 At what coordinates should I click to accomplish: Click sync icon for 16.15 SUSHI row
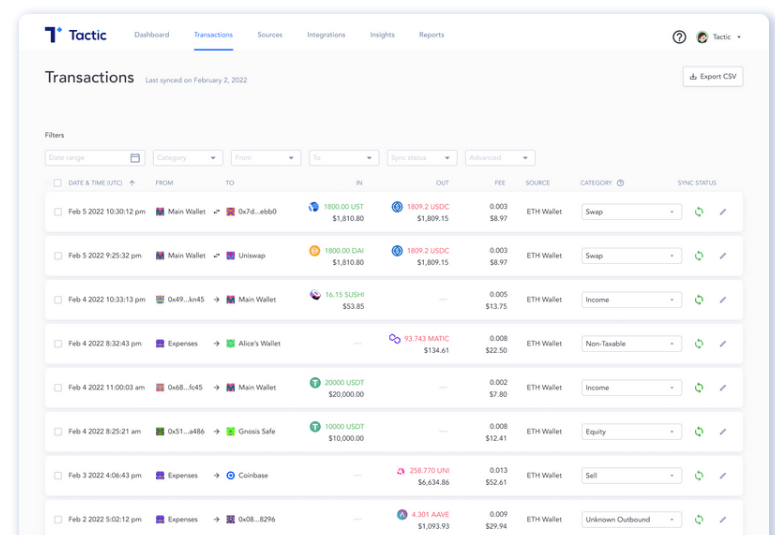[699, 300]
